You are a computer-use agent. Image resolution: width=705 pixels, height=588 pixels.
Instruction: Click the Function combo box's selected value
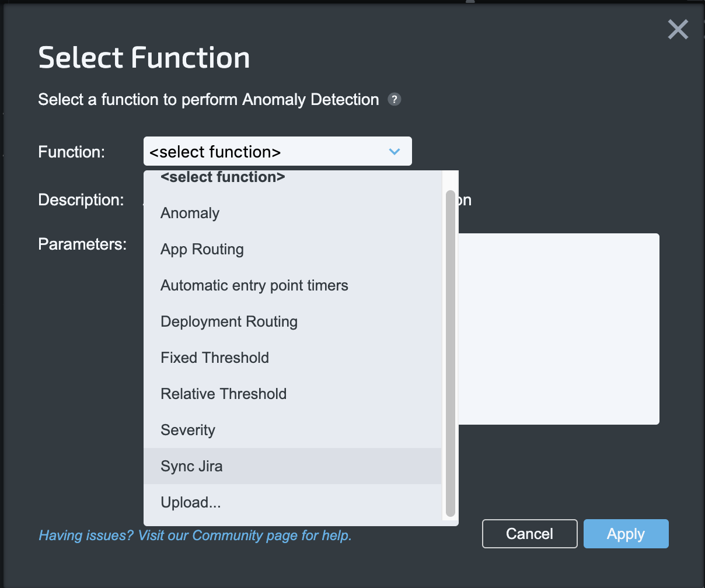pos(215,152)
